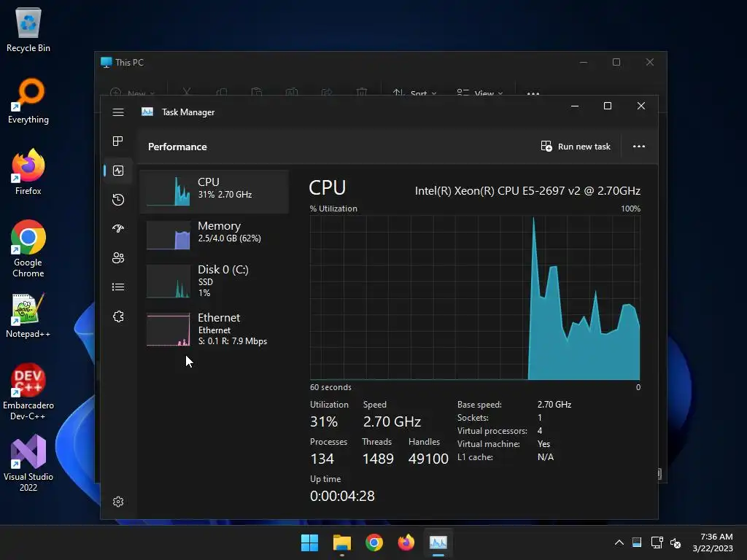Click the Handles value 49100
The image size is (747, 560).
coord(428,459)
